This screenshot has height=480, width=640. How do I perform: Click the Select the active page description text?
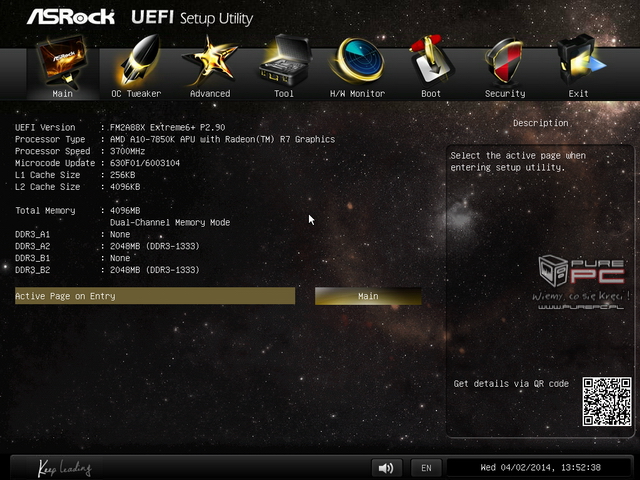[x=518, y=161]
